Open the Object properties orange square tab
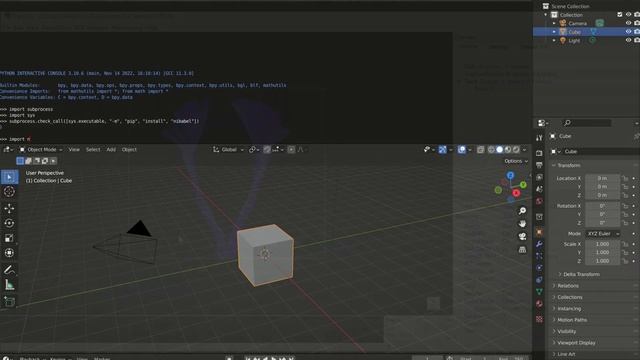This screenshot has width=640, height=360. click(539, 232)
